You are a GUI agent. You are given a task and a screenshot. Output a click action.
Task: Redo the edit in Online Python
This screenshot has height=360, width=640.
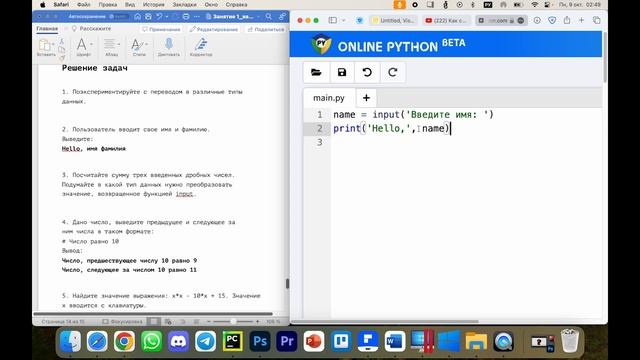coord(393,72)
